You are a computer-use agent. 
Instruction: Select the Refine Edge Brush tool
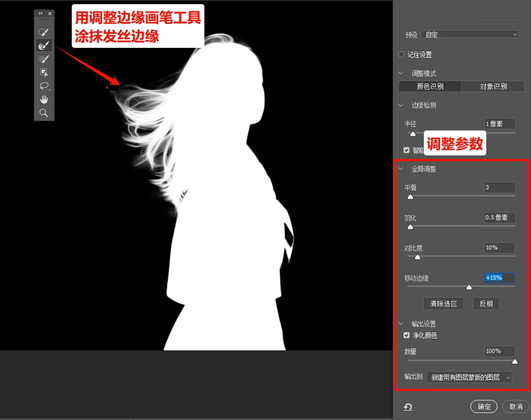[x=44, y=45]
